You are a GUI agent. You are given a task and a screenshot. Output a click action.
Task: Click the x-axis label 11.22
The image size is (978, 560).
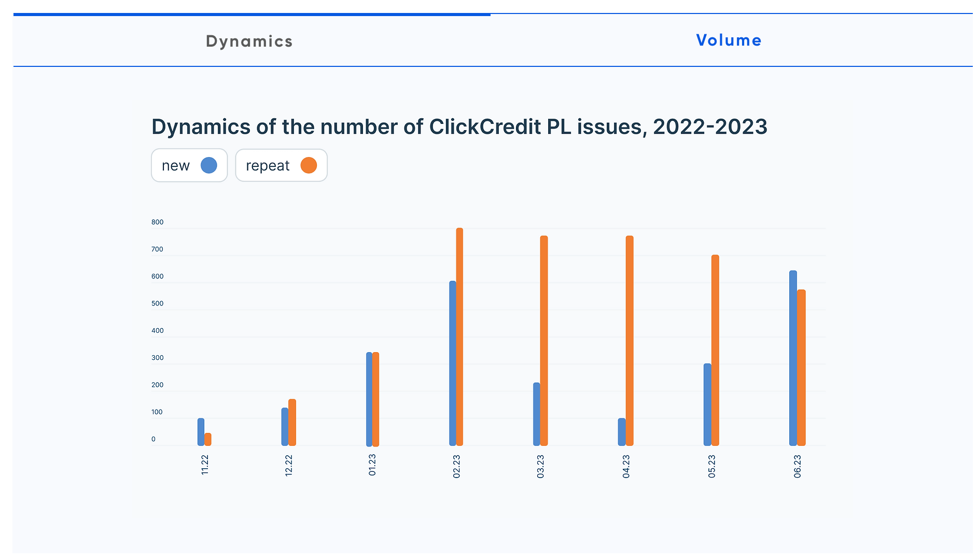[205, 465]
